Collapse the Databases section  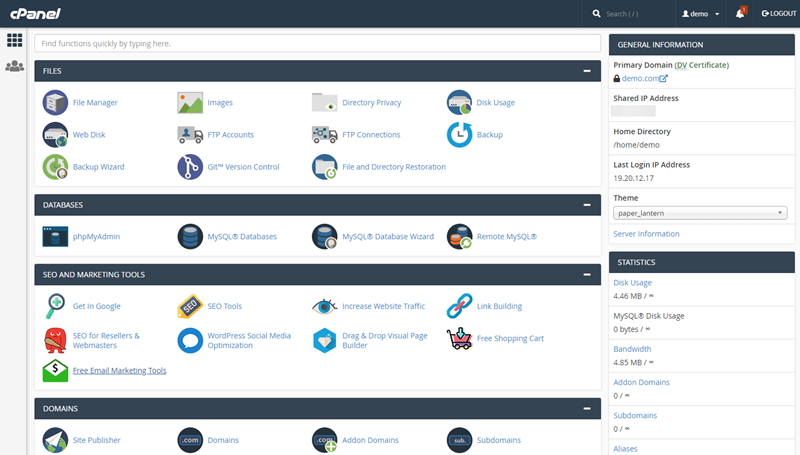click(587, 205)
